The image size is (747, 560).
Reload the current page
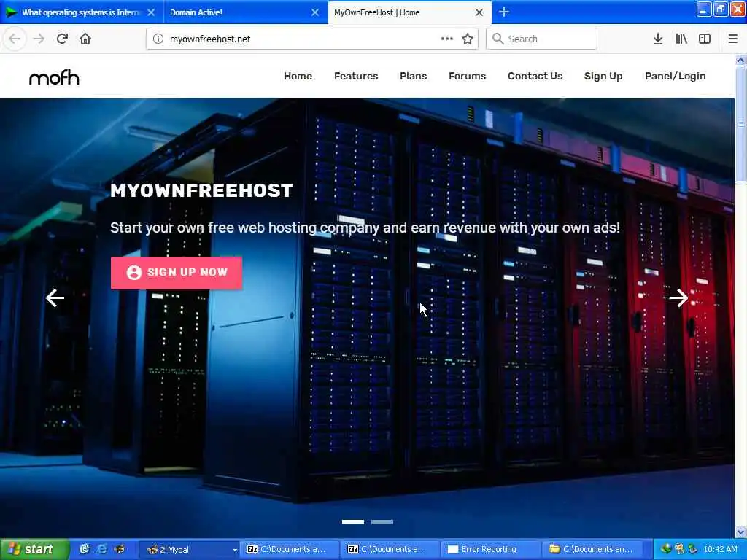(x=62, y=39)
